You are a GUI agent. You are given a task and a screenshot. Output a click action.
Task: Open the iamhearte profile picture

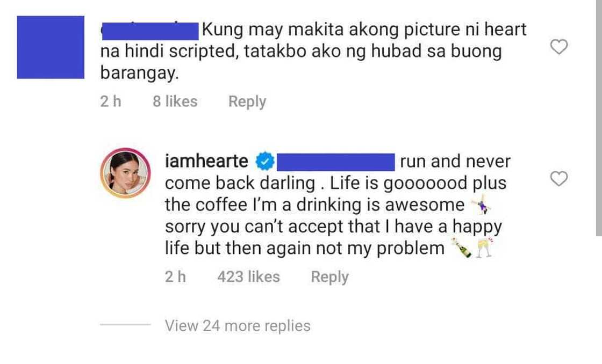pos(125,172)
